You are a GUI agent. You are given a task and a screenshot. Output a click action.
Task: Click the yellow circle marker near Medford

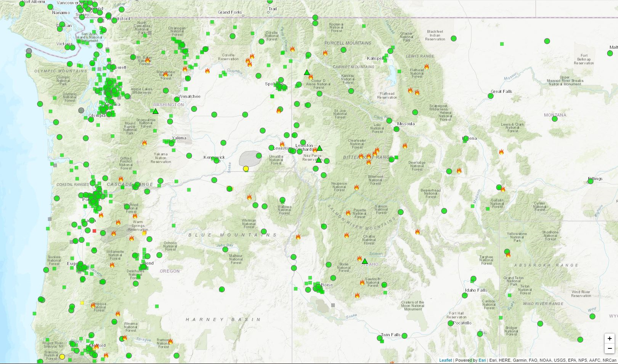(62, 357)
